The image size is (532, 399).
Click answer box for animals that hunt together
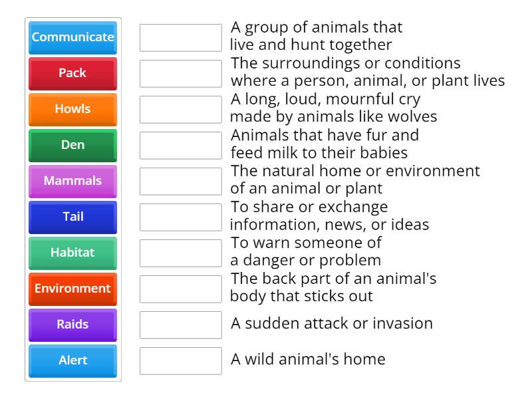click(181, 38)
